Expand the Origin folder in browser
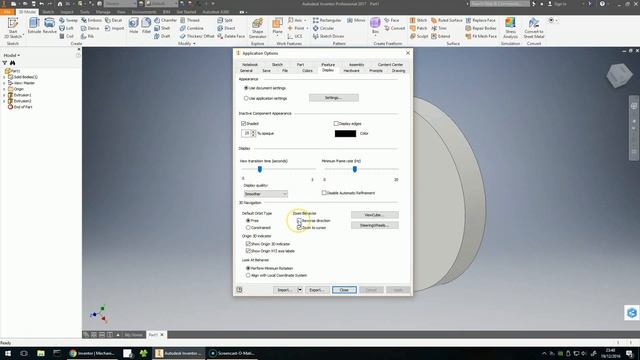The image size is (640, 360). (4, 89)
